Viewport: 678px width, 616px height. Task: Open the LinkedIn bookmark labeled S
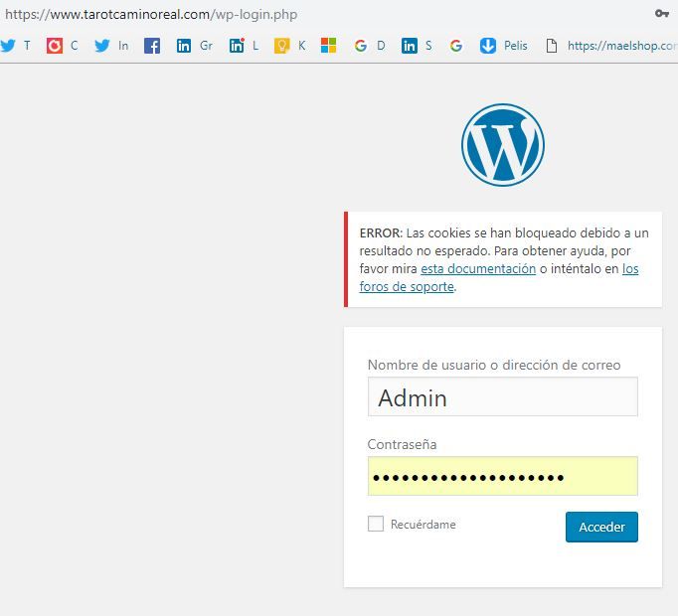pyautogui.click(x=417, y=46)
